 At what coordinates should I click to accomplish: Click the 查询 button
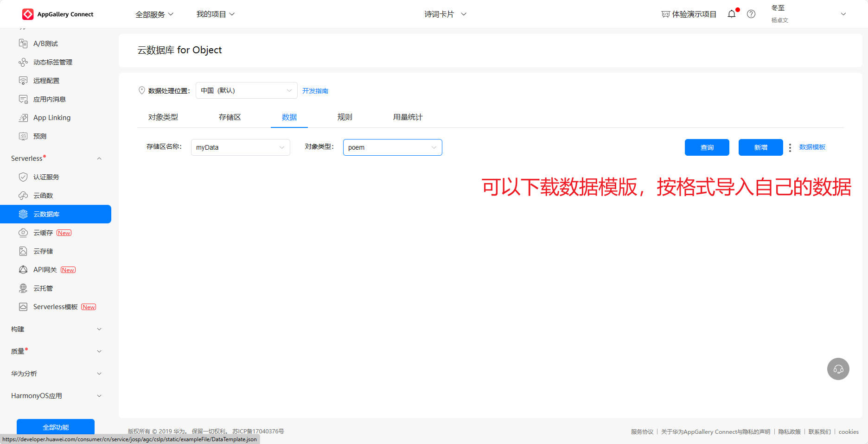[x=707, y=147]
